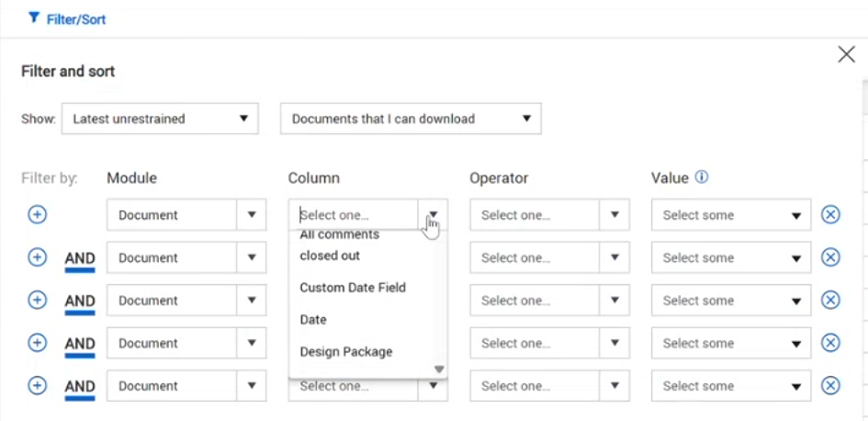Remove the first filter row
This screenshot has width=868, height=421.
point(830,215)
